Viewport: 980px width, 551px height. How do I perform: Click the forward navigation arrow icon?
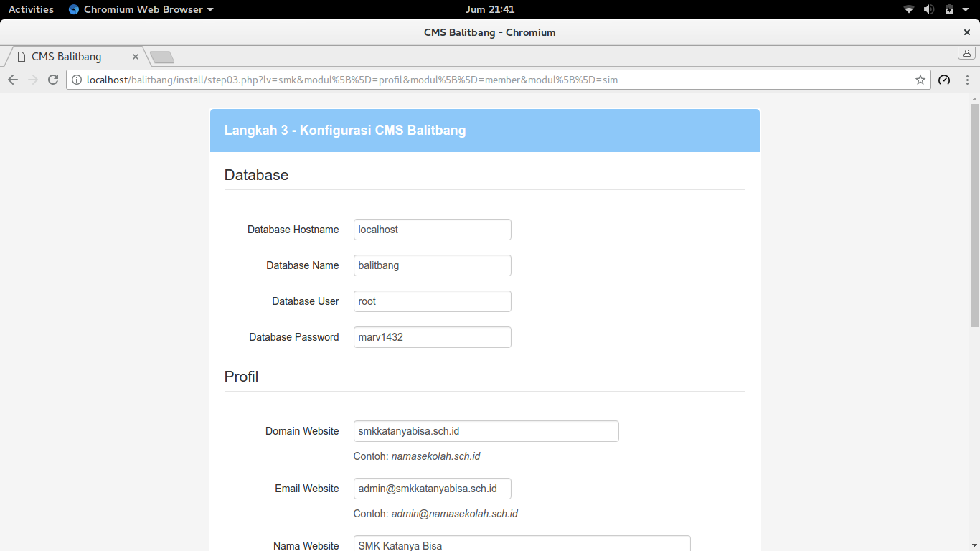coord(33,80)
